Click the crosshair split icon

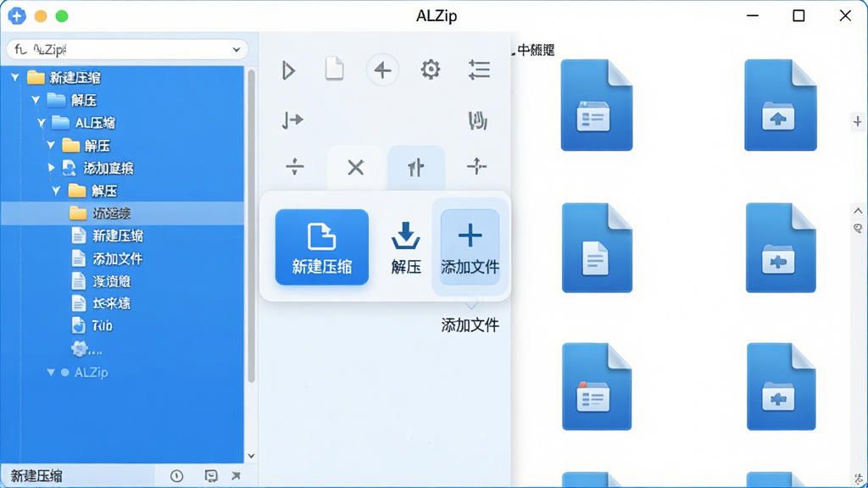tap(476, 166)
